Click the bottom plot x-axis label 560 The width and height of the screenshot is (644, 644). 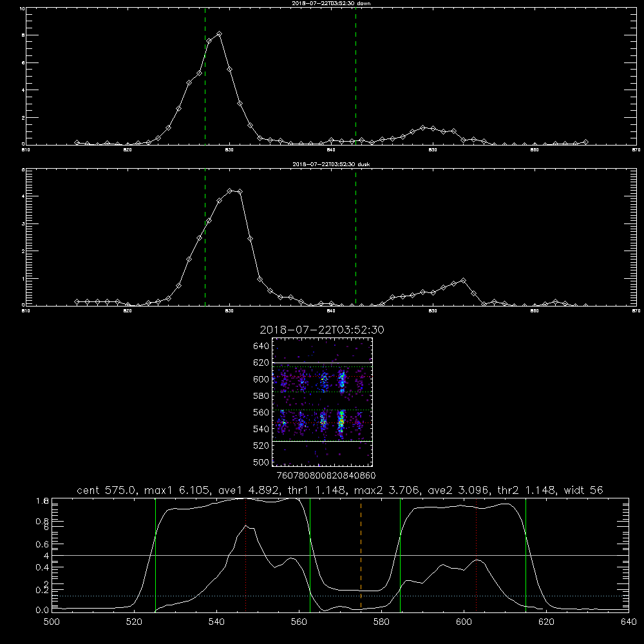pyautogui.click(x=299, y=622)
